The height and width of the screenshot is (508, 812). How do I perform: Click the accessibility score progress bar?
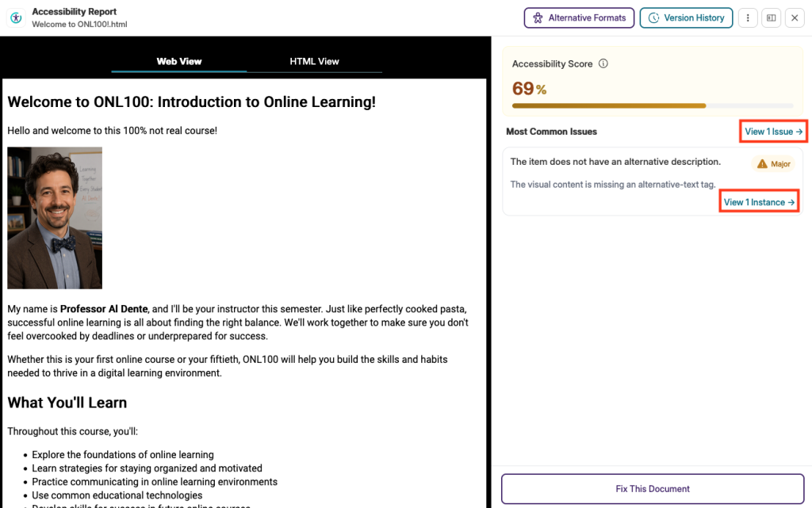pyautogui.click(x=653, y=106)
